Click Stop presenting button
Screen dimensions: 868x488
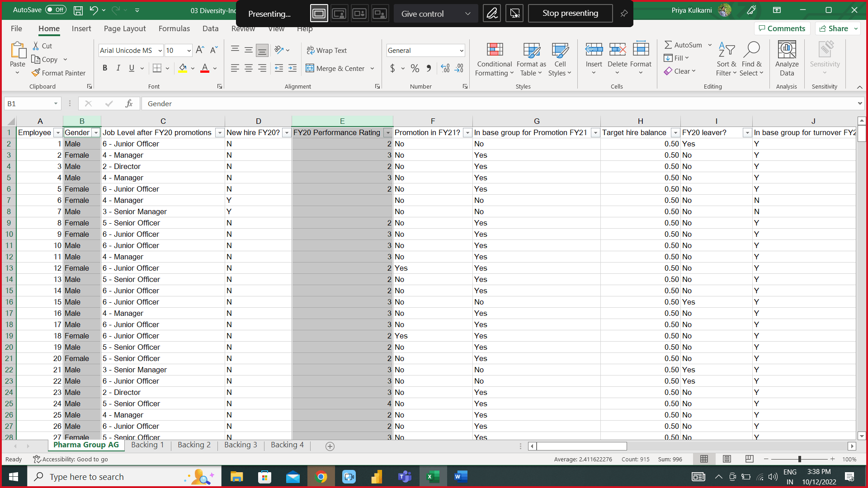pyautogui.click(x=570, y=14)
